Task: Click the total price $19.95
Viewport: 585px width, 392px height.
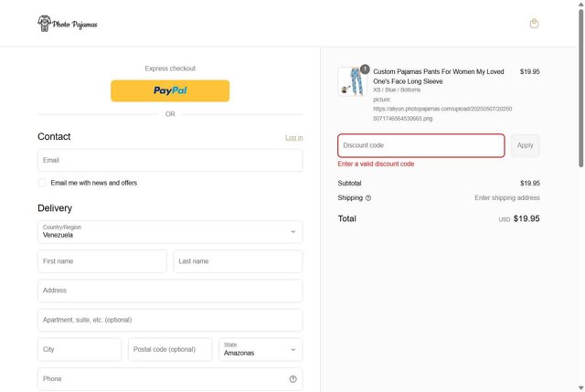Action: (526, 218)
